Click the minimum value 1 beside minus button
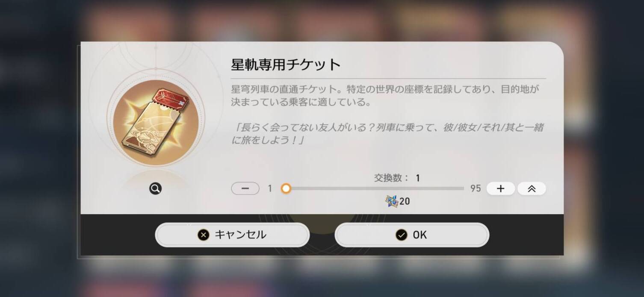Image resolution: width=644 pixels, height=297 pixels. tap(270, 188)
